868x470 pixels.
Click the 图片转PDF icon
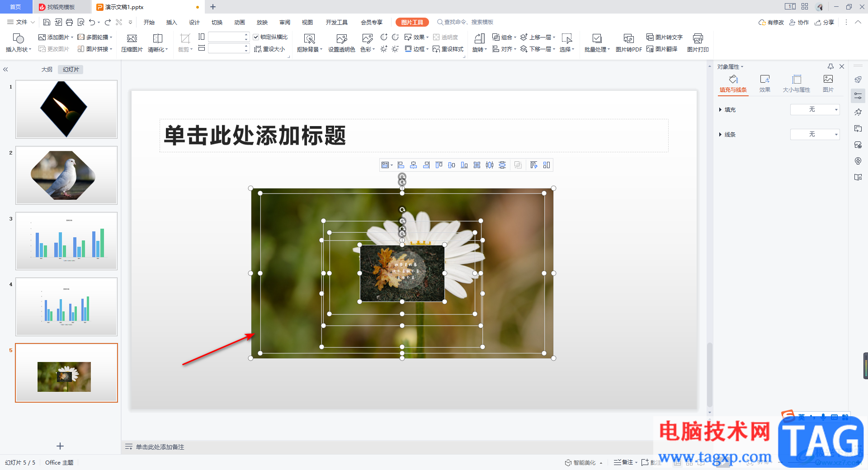pos(628,43)
